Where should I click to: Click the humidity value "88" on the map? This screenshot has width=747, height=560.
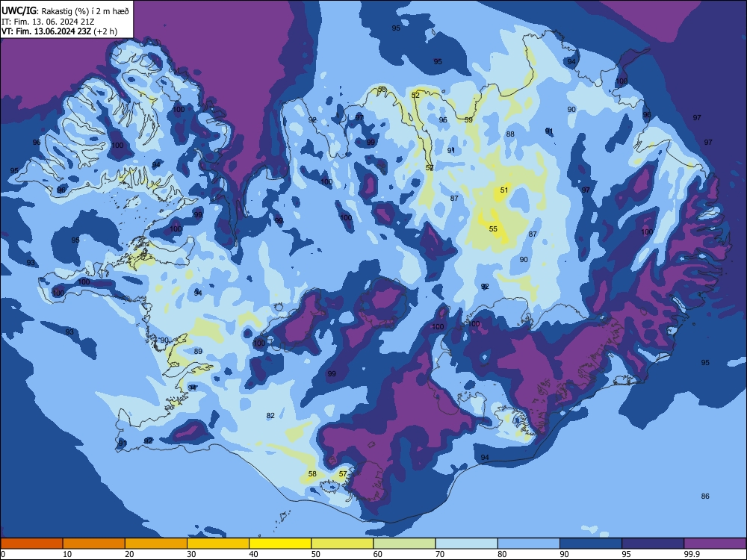coord(510,134)
